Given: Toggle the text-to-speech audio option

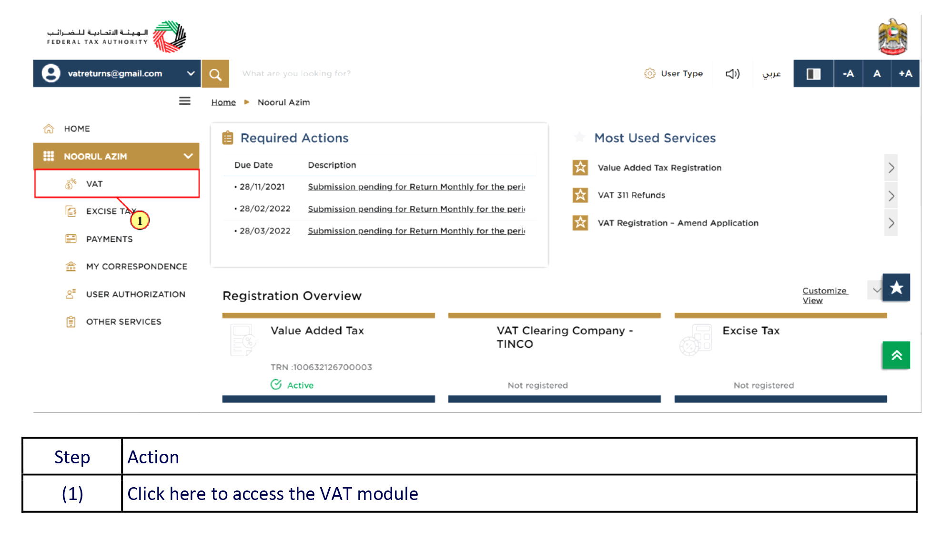Looking at the screenshot, I should point(732,73).
